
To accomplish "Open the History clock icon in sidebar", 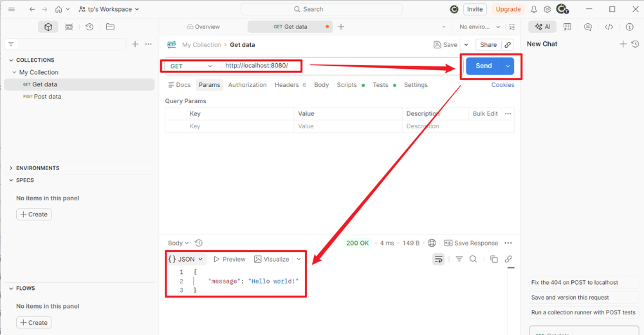I will [x=89, y=26].
